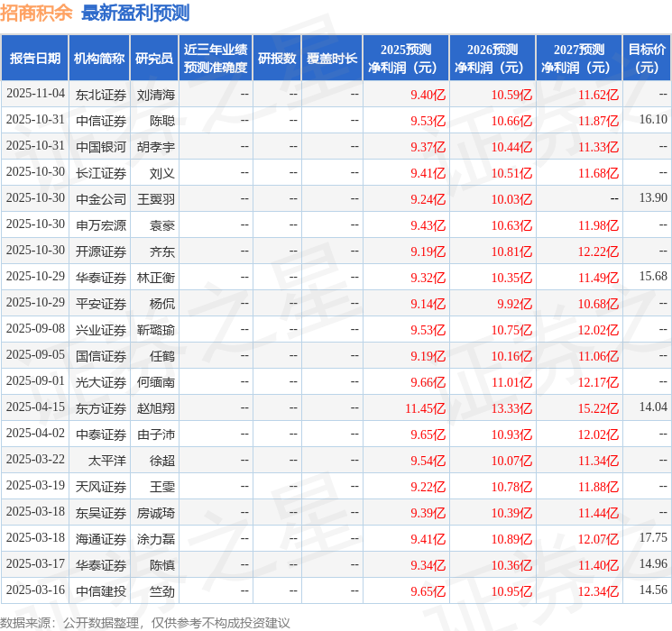
Task: Click the 最新盈利预测 heading
Action: 135,13
